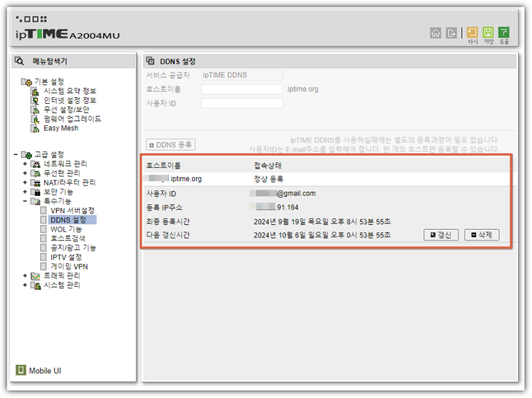This screenshot has width=532, height=398.
Task: Click the wireless icon next to Easy Mesh
Action: tap(35, 128)
